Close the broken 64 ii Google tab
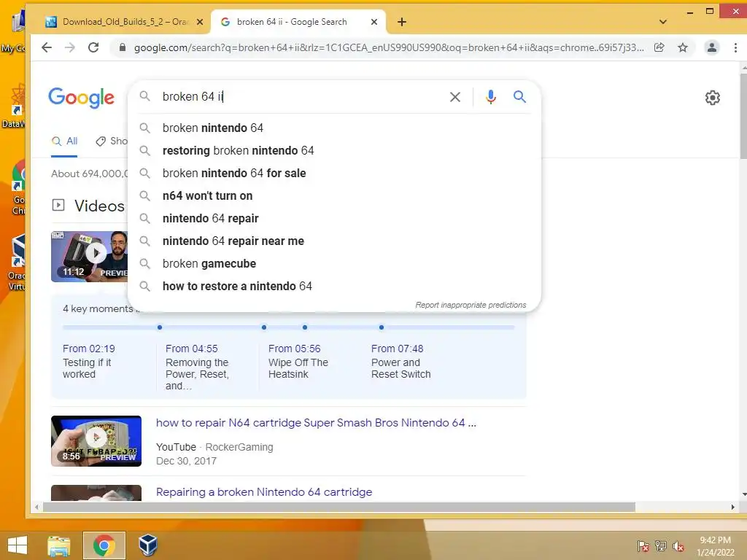The width and height of the screenshot is (747, 560). coord(374,22)
